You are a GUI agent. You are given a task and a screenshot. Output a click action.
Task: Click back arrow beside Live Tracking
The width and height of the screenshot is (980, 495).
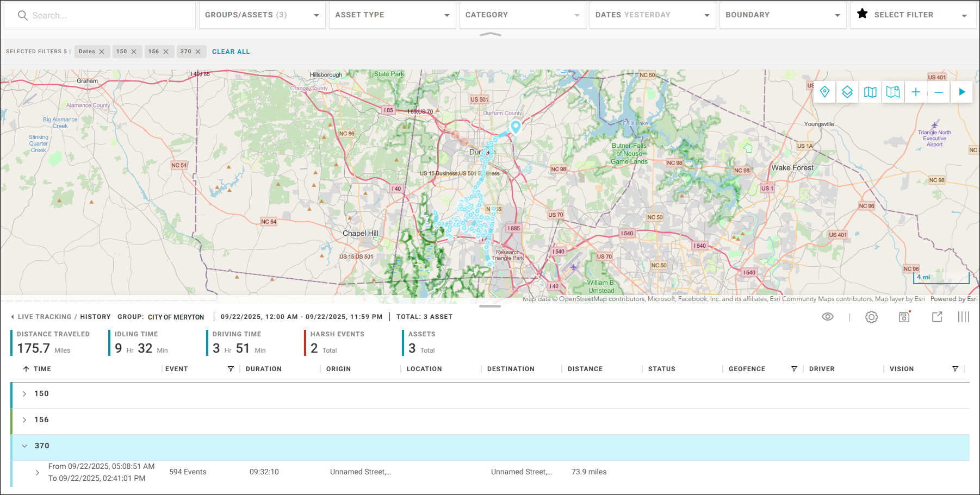[13, 317]
